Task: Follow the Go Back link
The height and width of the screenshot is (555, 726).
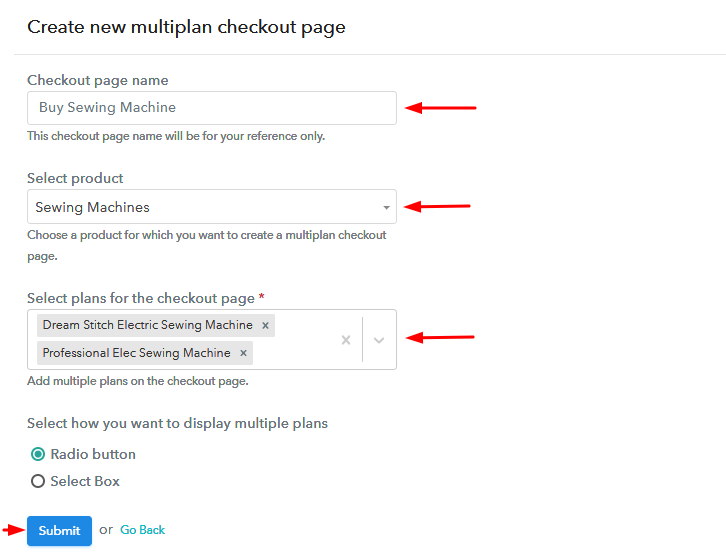Action: tap(142, 530)
